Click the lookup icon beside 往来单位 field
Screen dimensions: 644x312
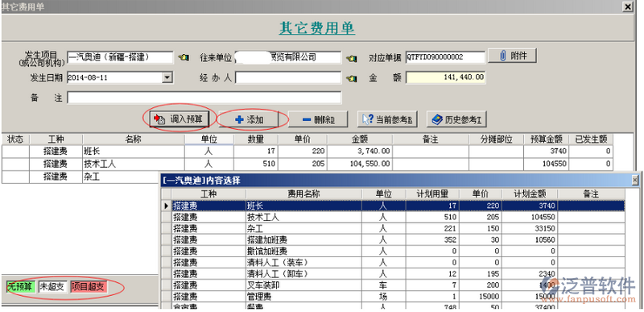tap(351, 58)
